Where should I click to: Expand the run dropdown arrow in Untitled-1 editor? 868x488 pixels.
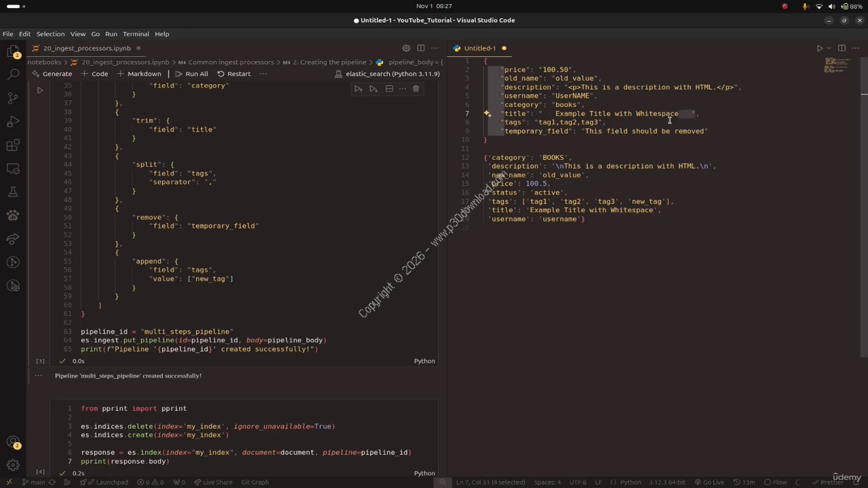(x=829, y=48)
